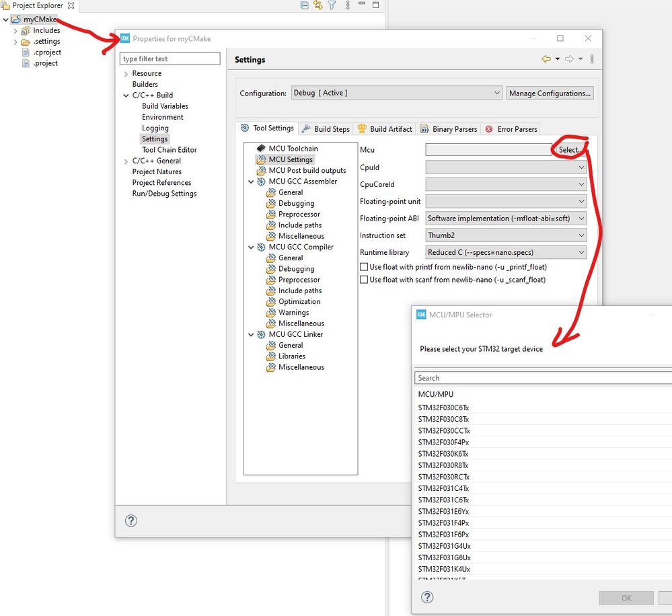
Task: Open the Floating-point unit dropdown
Action: pos(506,201)
